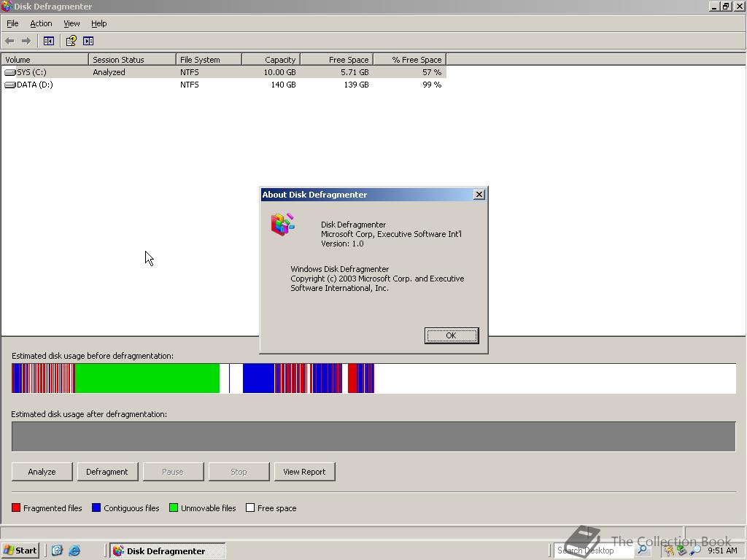
Task: Click the 57 % free space cell
Action: [432, 72]
